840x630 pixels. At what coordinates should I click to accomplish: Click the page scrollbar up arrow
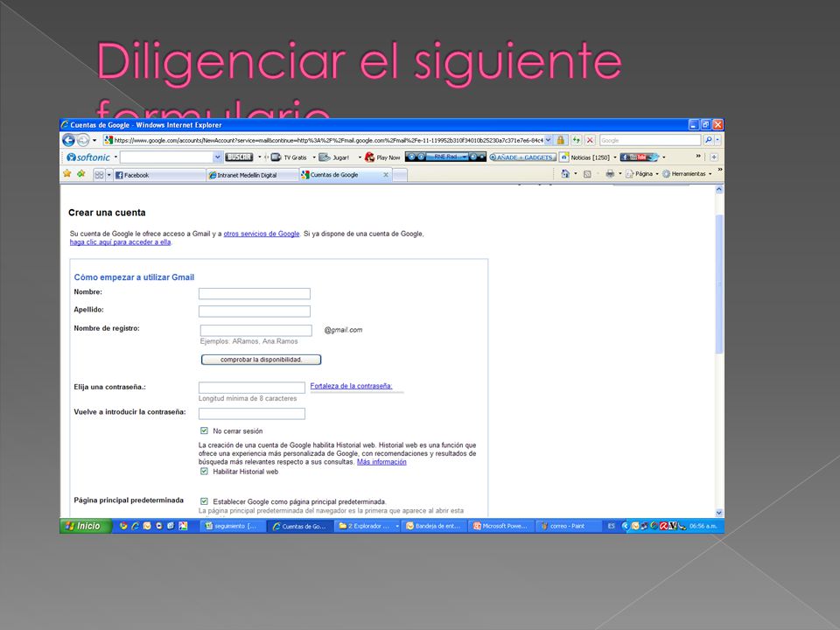pos(719,189)
